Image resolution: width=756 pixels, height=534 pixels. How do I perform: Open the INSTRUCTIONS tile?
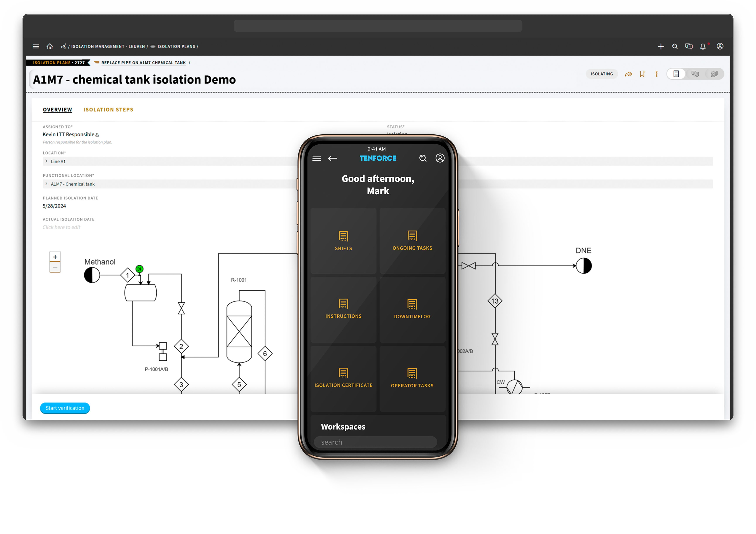coord(343,310)
